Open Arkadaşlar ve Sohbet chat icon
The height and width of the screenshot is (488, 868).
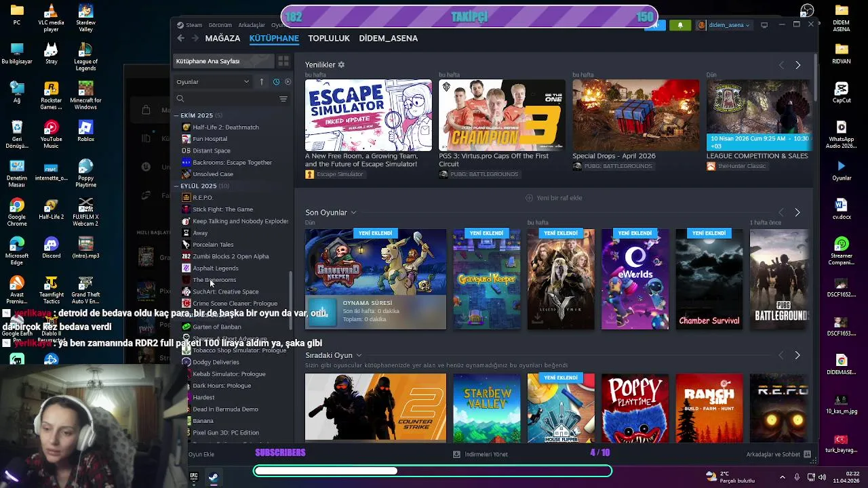tap(808, 454)
